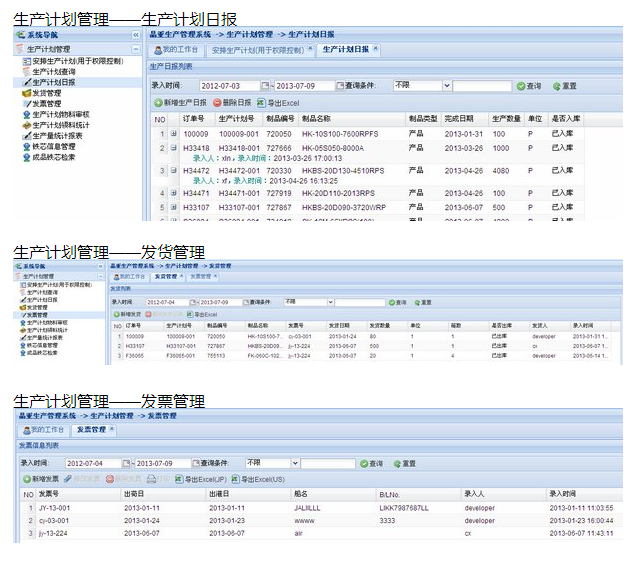Close the 生产计划日报 tab
Screen dimensions: 641x576
click(x=376, y=48)
